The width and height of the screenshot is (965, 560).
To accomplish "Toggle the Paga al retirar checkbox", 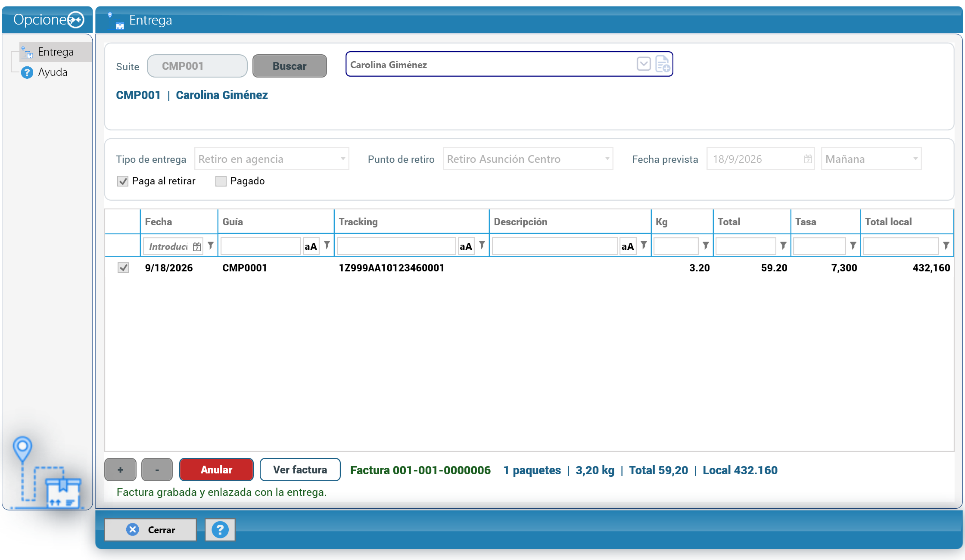I will 123,181.
